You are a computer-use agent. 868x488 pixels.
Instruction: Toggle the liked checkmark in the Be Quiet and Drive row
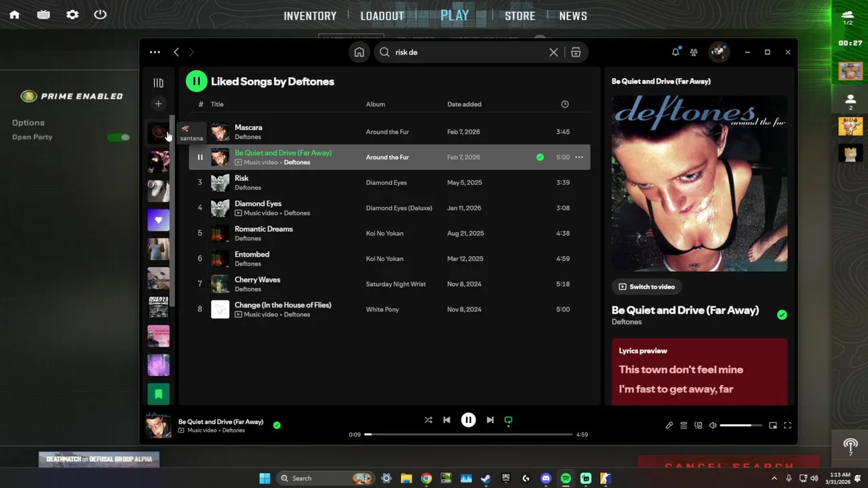pyautogui.click(x=540, y=157)
